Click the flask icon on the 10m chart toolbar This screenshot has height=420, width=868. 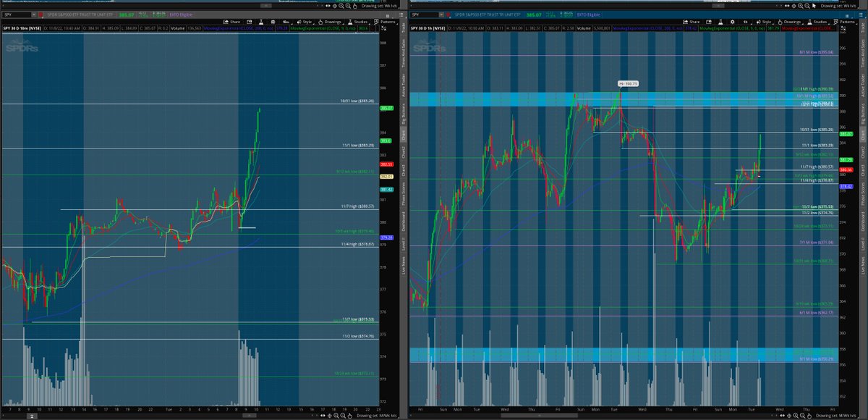tap(261, 22)
